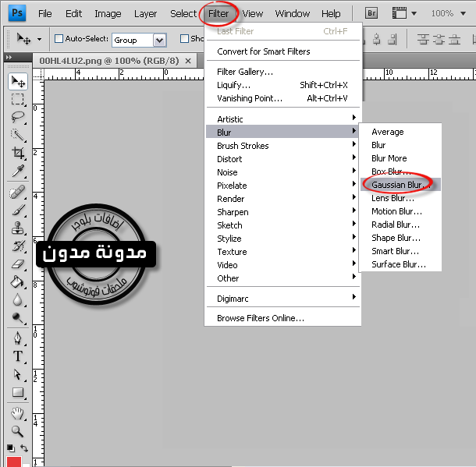This screenshot has width=476, height=467.
Task: Open the Image menu
Action: tap(108, 14)
